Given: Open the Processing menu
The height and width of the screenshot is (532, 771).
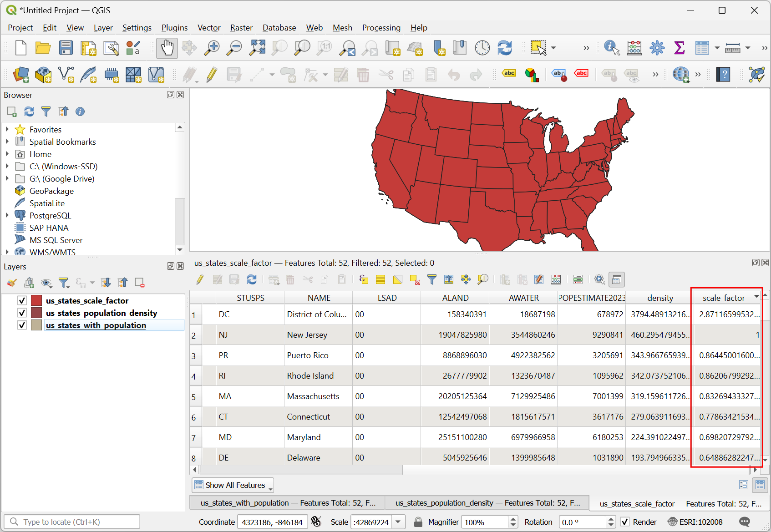Looking at the screenshot, I should tap(381, 28).
